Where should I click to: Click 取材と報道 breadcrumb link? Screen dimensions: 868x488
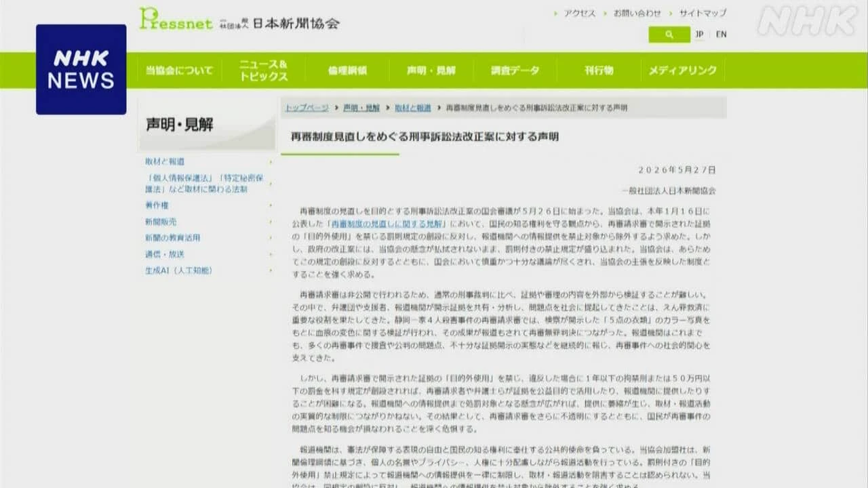point(413,108)
